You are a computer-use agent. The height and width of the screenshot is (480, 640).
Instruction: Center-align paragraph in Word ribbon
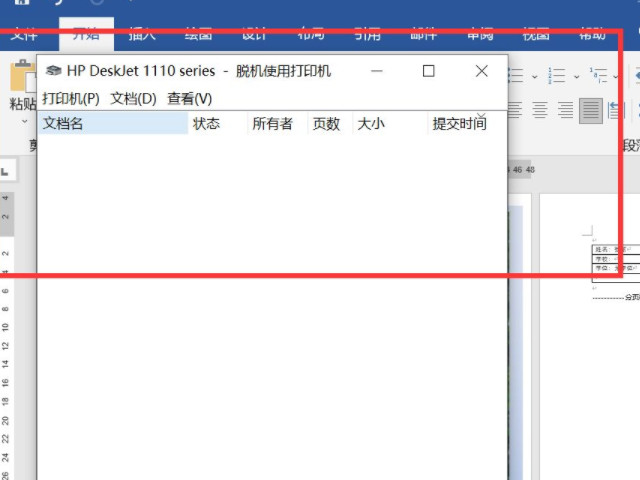(x=540, y=110)
